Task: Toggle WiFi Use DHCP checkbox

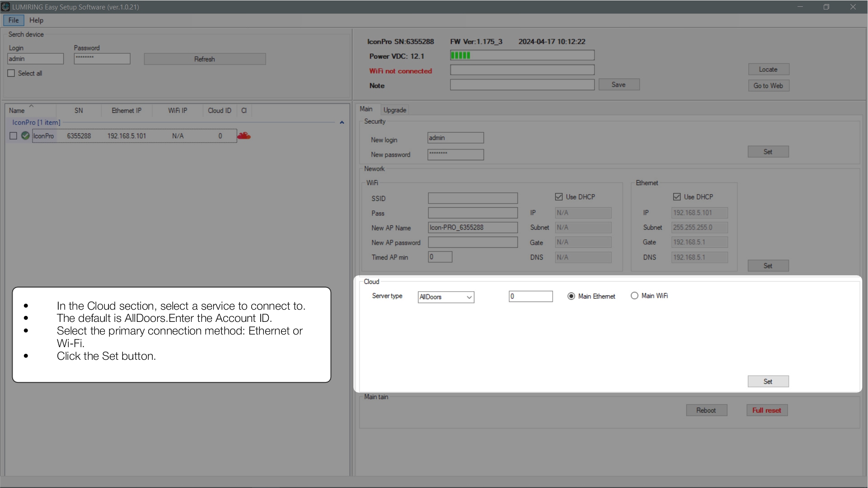Action: pyautogui.click(x=559, y=197)
